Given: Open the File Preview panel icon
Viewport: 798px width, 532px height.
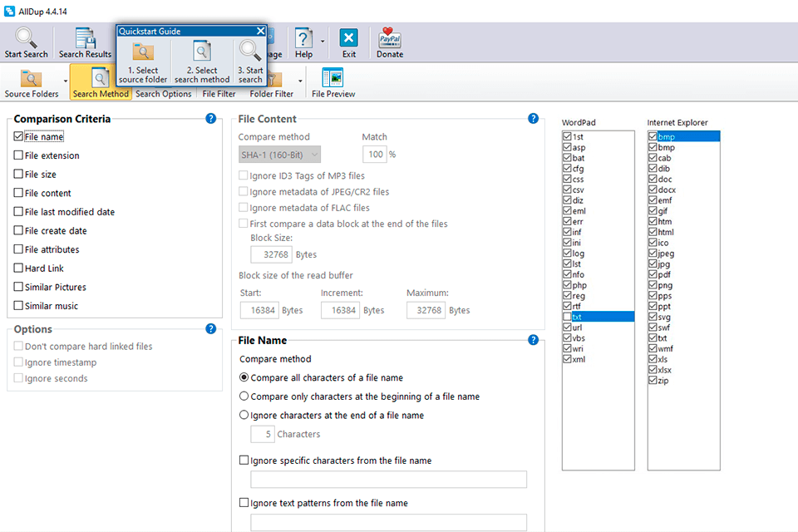Looking at the screenshot, I should (x=332, y=76).
